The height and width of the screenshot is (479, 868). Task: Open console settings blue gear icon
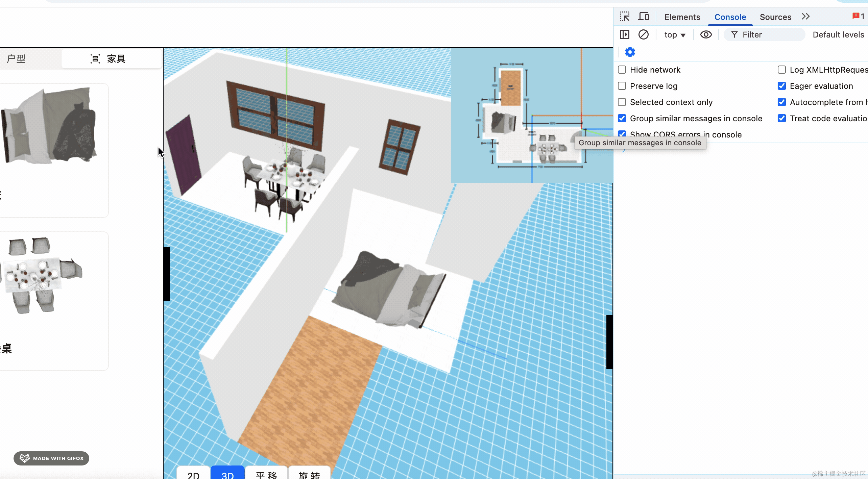click(x=630, y=52)
